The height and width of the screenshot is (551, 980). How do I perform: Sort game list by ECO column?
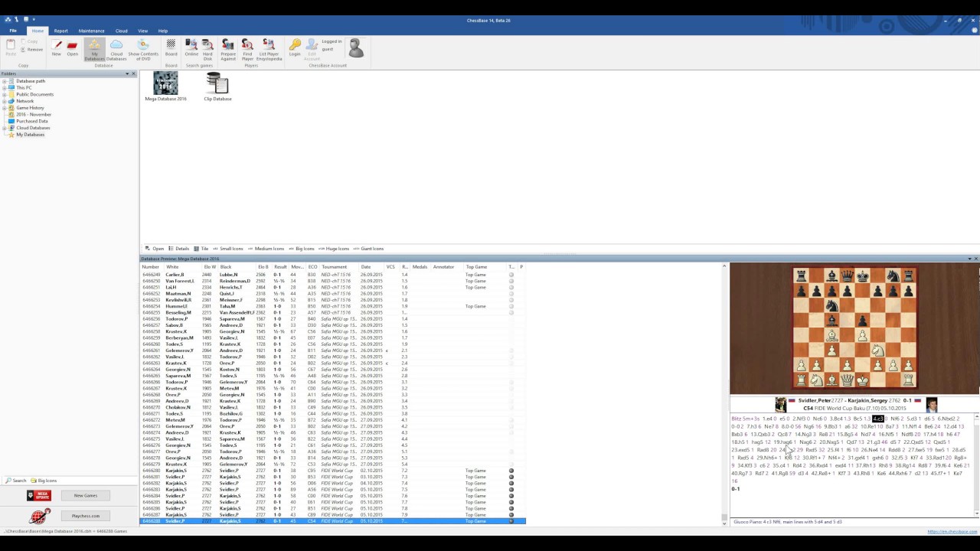[312, 267]
